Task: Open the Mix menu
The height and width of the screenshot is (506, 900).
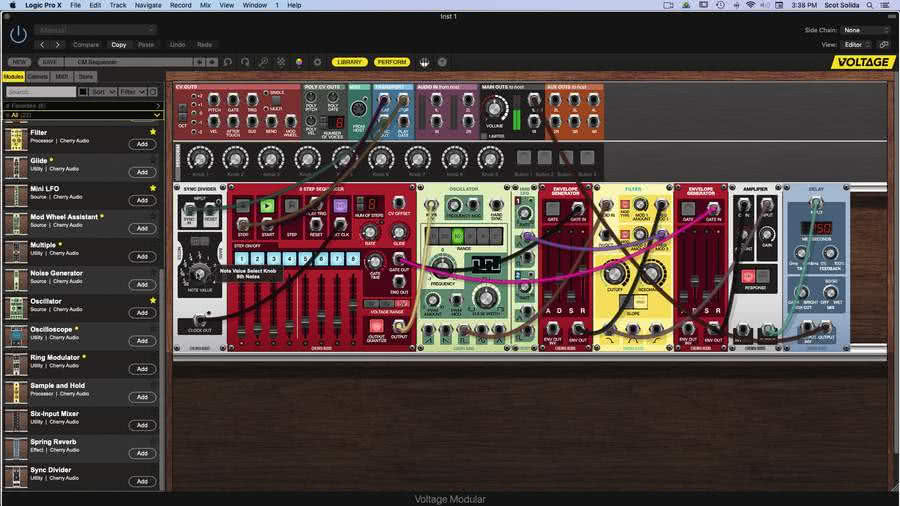Action: 205,5
